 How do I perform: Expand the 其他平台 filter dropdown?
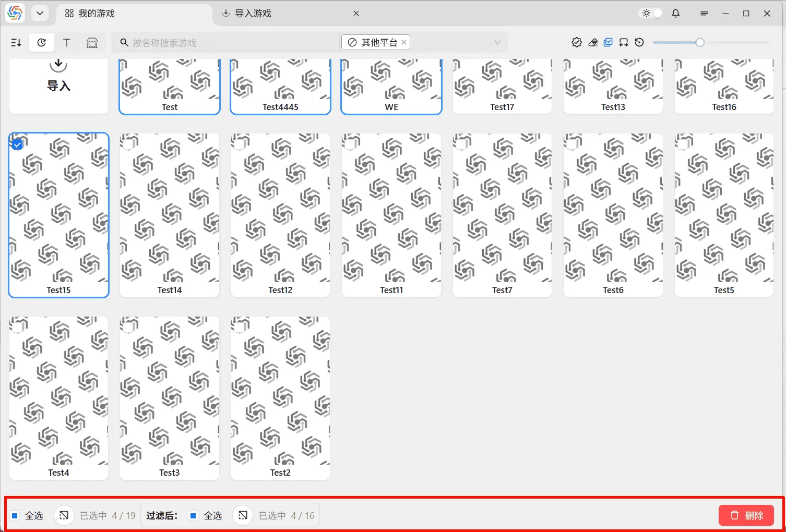point(497,42)
